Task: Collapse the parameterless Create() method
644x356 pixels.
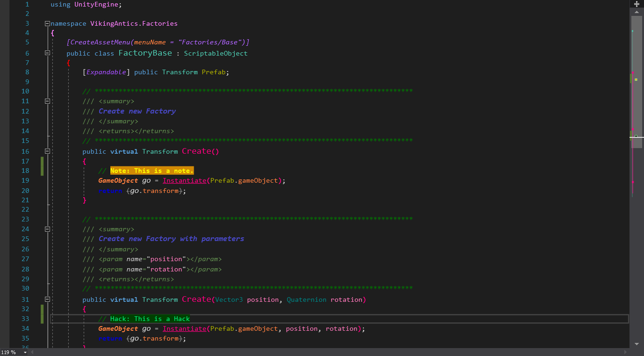Action: click(x=47, y=151)
